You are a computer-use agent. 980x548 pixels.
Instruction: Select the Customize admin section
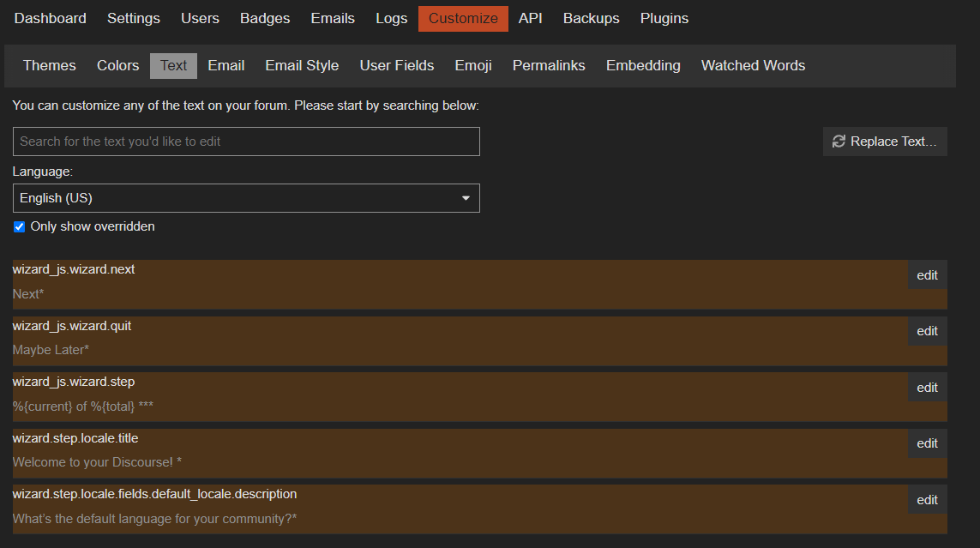point(463,19)
